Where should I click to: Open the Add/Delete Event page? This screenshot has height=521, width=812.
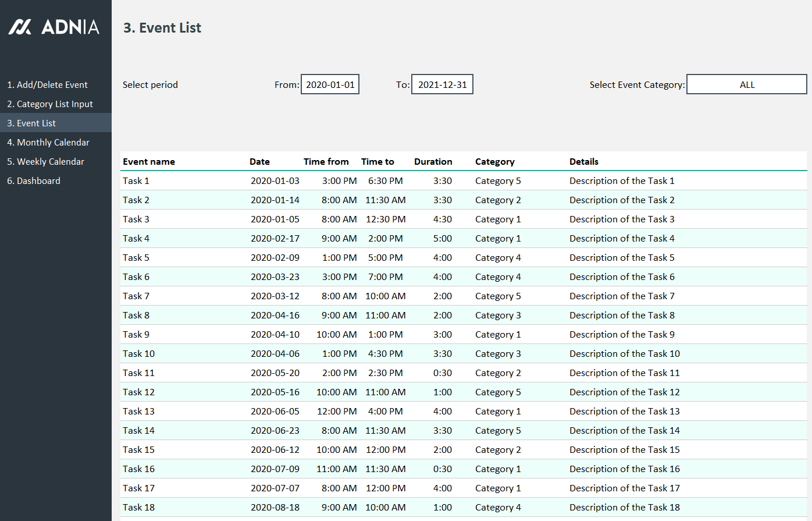(47, 84)
